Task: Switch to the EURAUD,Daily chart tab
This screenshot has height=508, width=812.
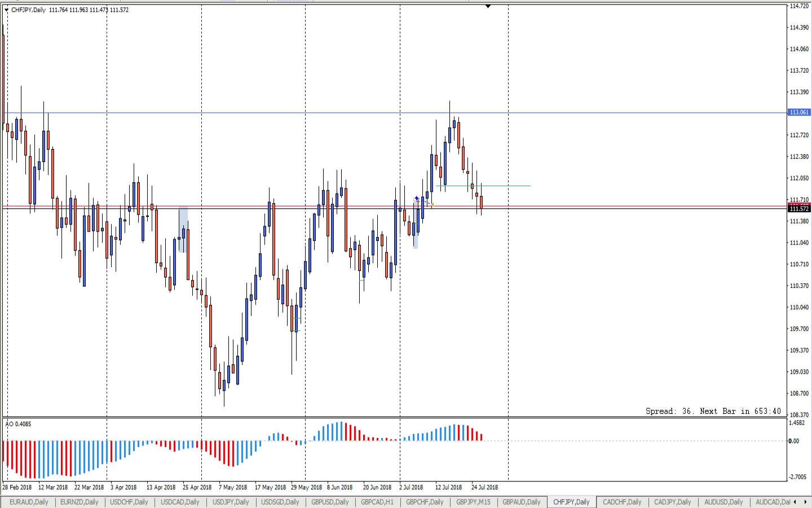Action: pos(29,502)
